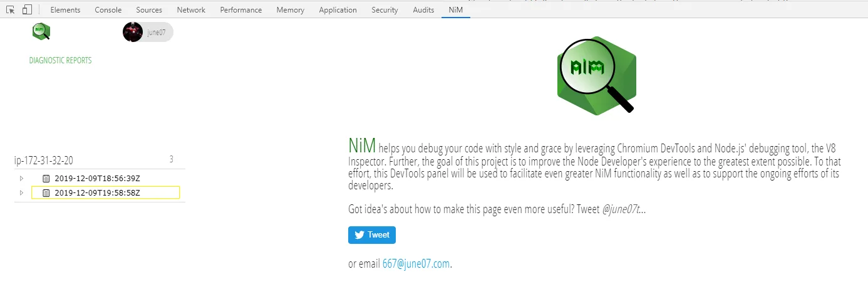This screenshot has height=294, width=868.
Task: Select the NiM tab
Action: pyautogui.click(x=456, y=10)
